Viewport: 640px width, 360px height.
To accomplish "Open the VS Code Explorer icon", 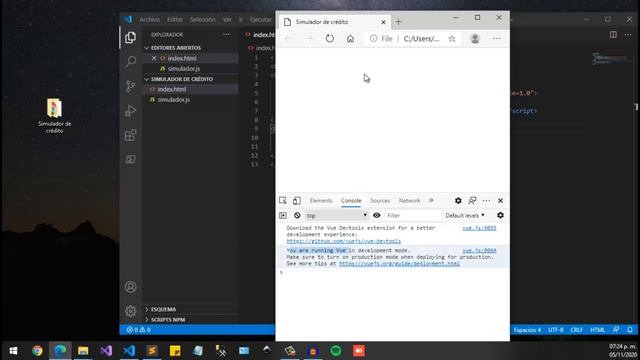I will (131, 38).
